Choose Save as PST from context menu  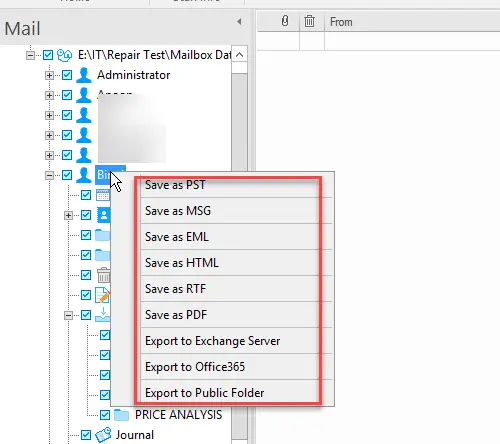pos(175,185)
